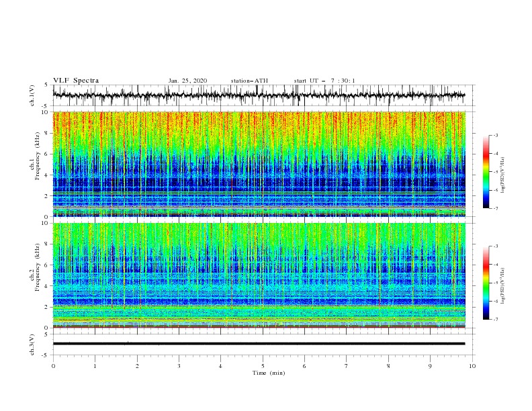Click the ch.1 spectrogram color scale bar

coord(486,172)
